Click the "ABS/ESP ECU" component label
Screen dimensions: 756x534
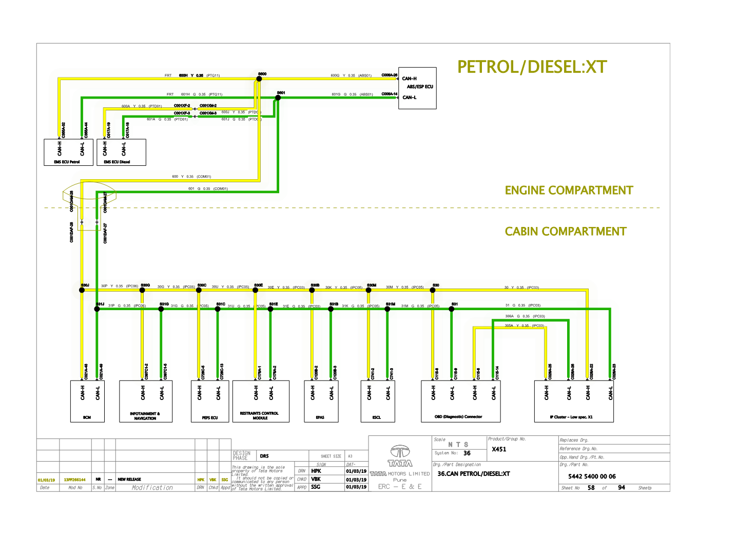[x=420, y=87]
